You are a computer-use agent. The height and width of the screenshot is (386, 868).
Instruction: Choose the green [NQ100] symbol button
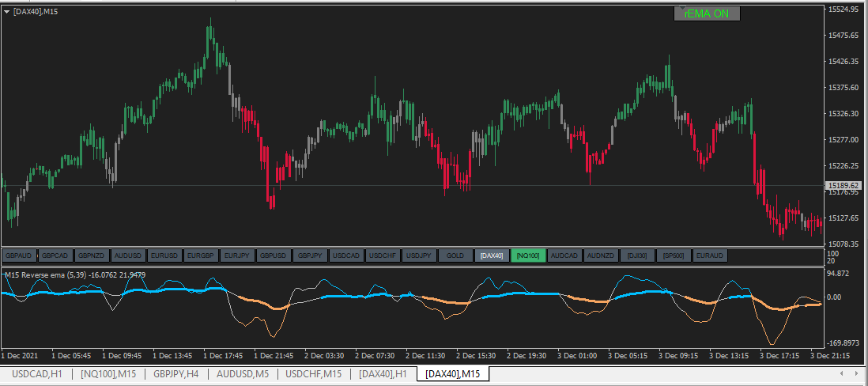click(528, 255)
